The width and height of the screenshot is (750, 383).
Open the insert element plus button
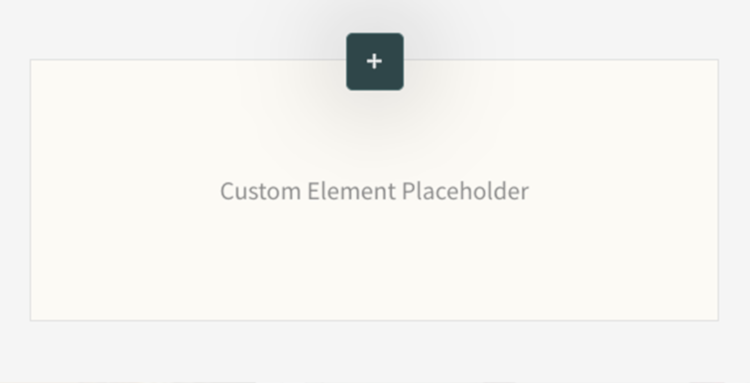pos(375,62)
